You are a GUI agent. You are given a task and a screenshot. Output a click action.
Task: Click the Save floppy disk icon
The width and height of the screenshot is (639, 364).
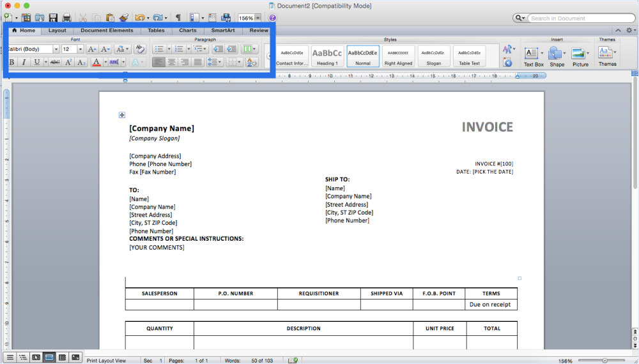point(53,18)
